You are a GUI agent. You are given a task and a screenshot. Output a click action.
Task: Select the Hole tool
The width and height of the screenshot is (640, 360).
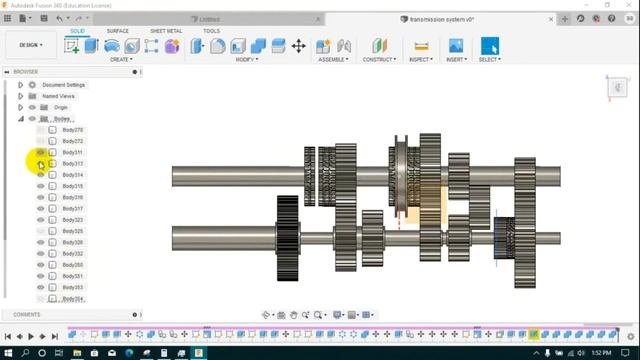131,46
